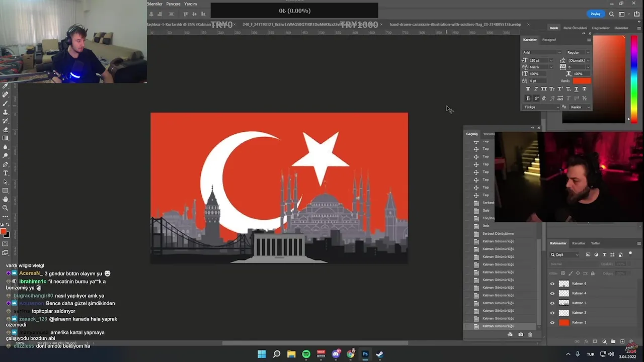Open the Çeşit layer filter dropdown
Viewport: 644px width, 362px height.
(x=564, y=255)
